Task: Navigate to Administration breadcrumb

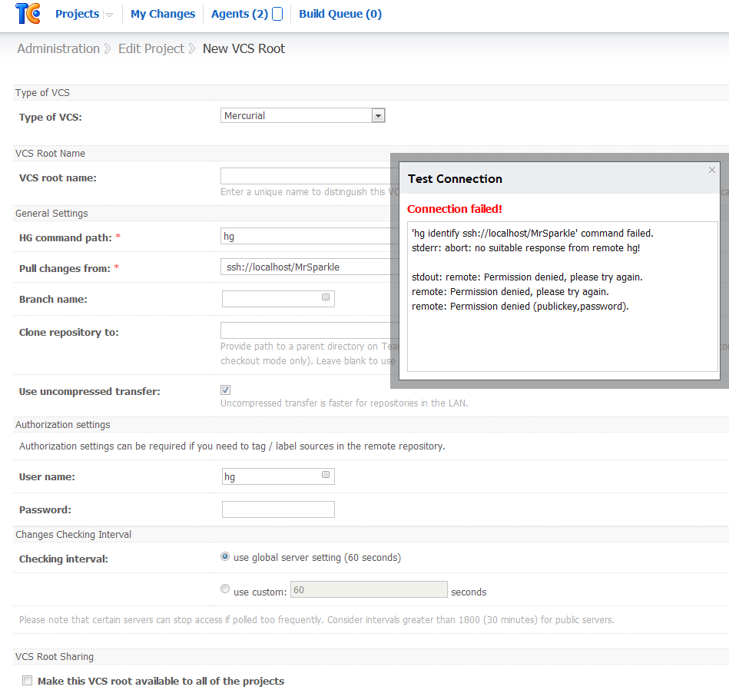Action: point(58,48)
